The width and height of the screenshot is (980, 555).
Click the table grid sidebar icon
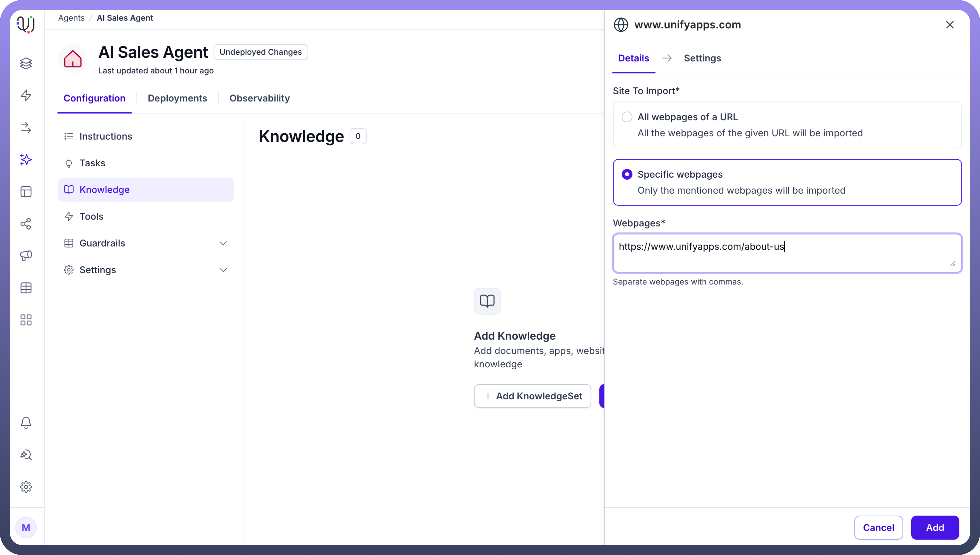click(26, 288)
